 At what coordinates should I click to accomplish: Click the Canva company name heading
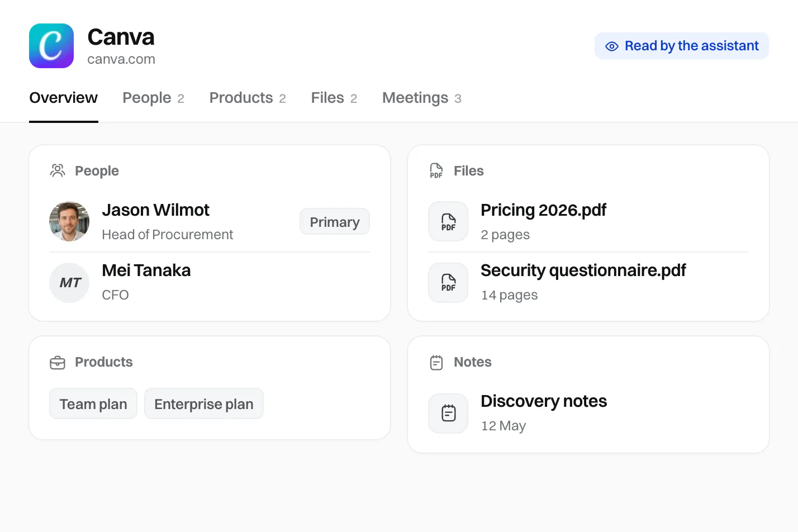(121, 37)
